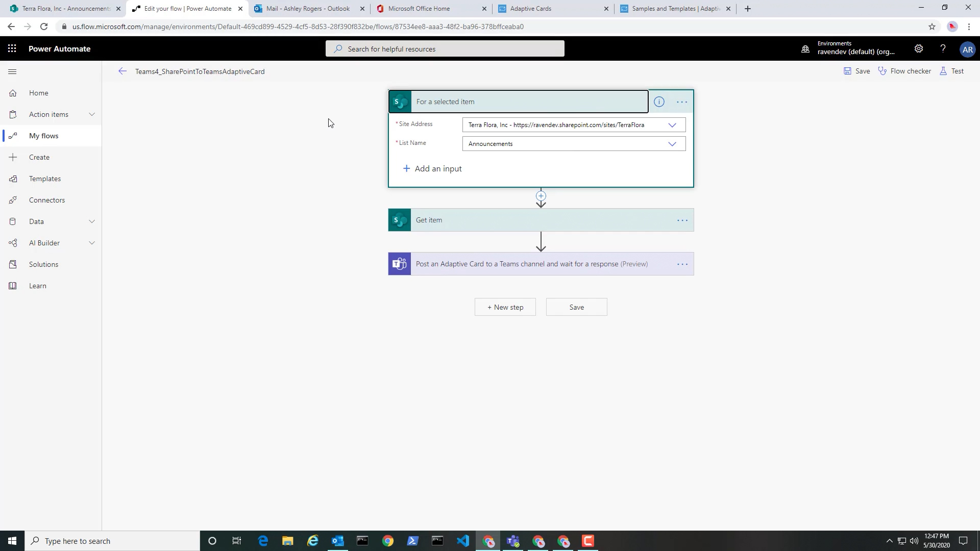Viewport: 980px width, 551px height.
Task: Click the browser address bar
Action: (x=490, y=27)
